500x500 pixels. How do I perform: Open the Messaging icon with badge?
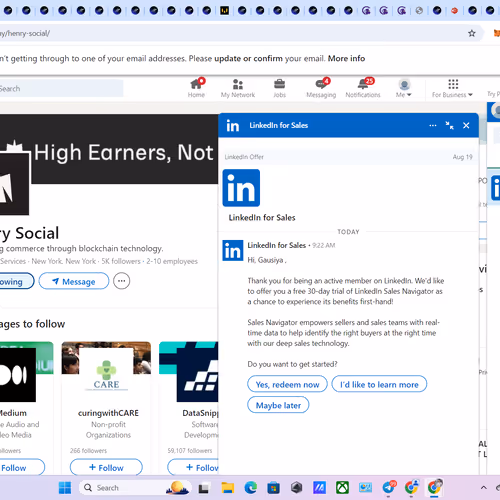322,83
